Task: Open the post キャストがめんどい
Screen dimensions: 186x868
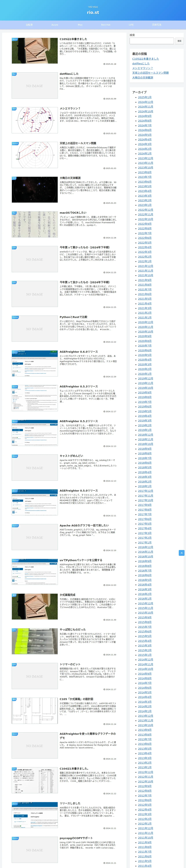Action: click(71, 456)
